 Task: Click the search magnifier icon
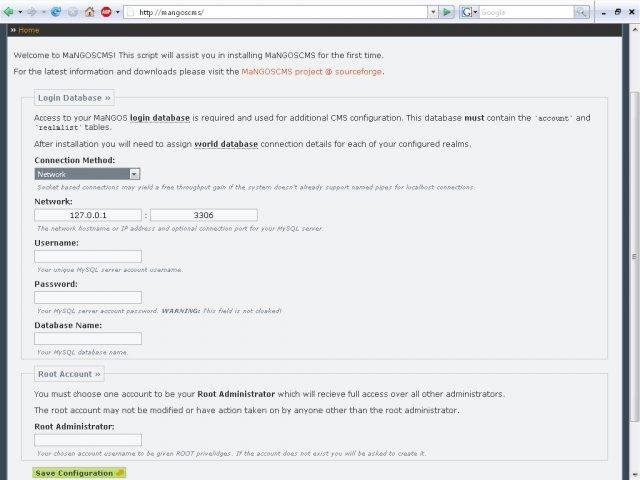click(581, 12)
